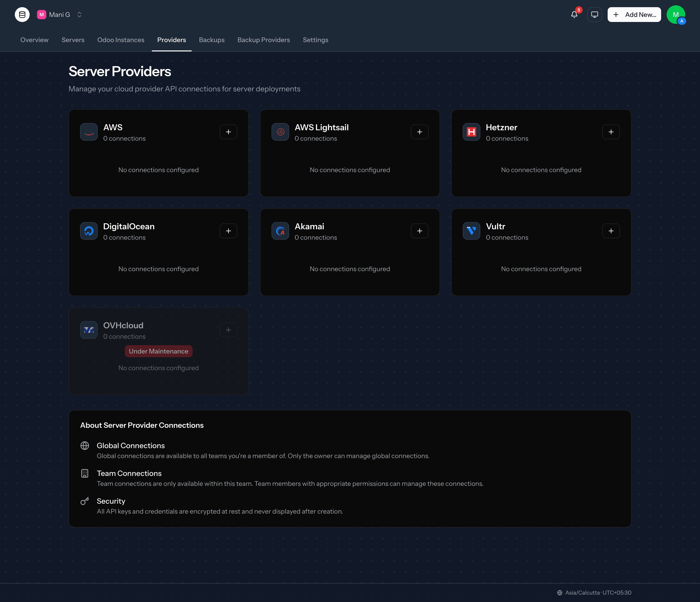Click the pink M team avatar
This screenshot has height=602, width=700.
42,15
